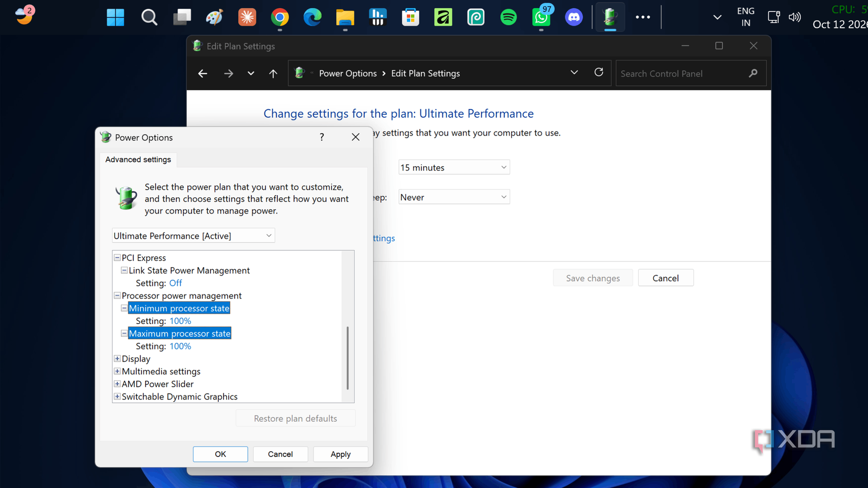Open Task View from the taskbar
Image resolution: width=868 pixels, height=488 pixels.
coord(182,17)
